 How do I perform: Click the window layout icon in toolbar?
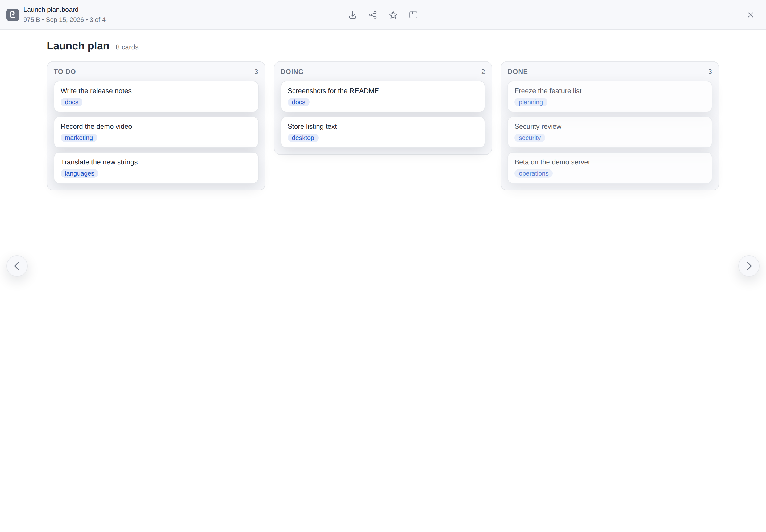(x=413, y=15)
